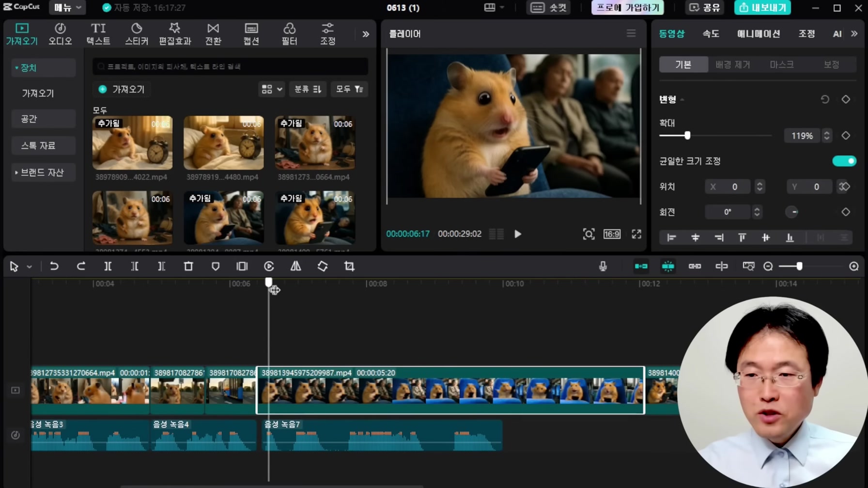The height and width of the screenshot is (488, 868).
Task: Select the 마스크 mask tab
Action: [782, 64]
